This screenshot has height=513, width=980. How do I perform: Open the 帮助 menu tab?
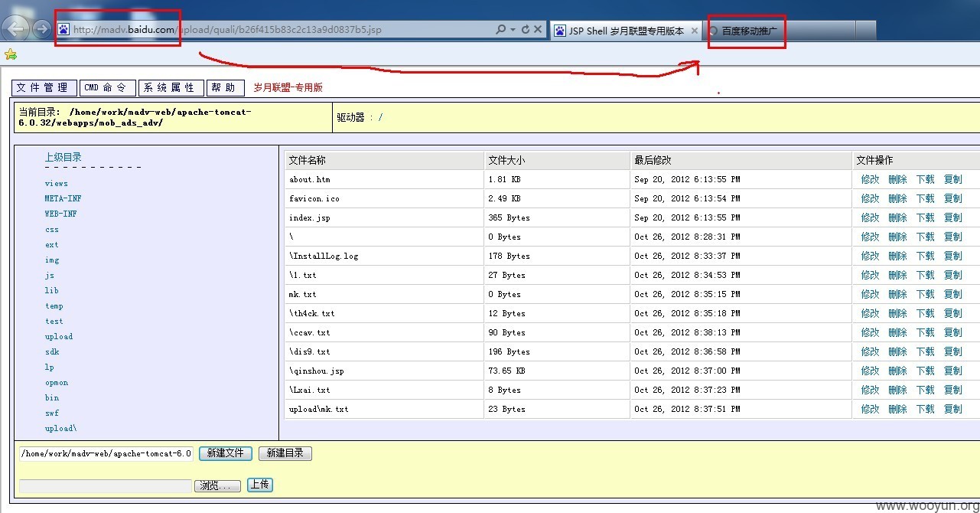(226, 88)
